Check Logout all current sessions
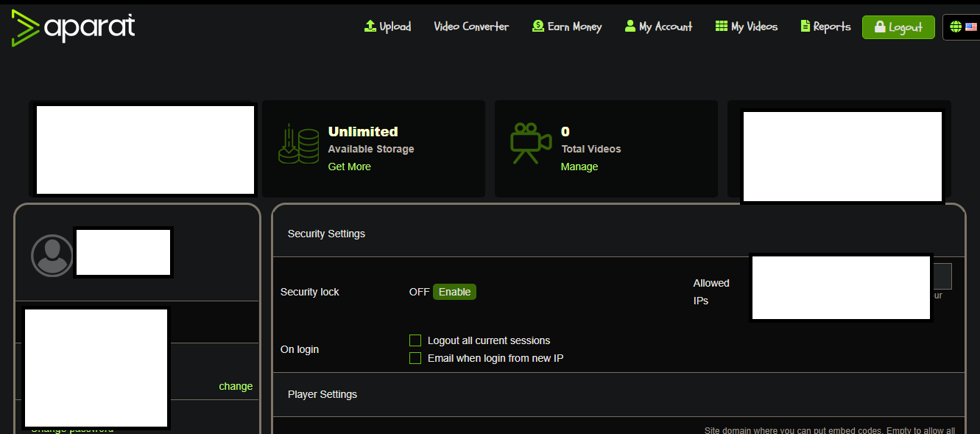This screenshot has height=434, width=980. (415, 340)
